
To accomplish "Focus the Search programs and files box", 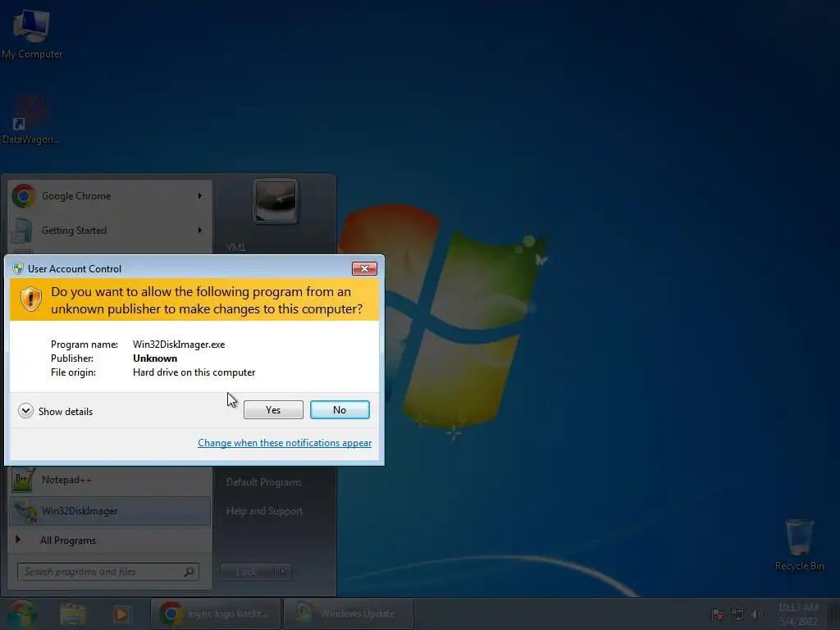I will click(107, 572).
